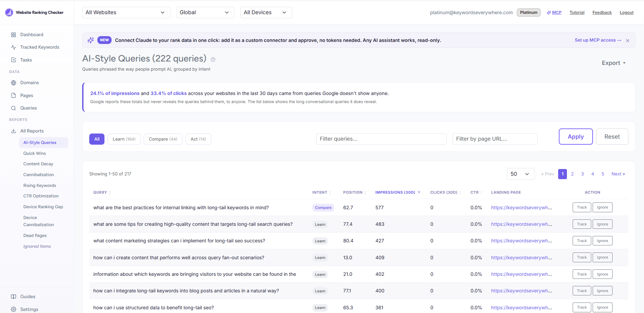Select the All intent filter

pyautogui.click(x=97, y=139)
